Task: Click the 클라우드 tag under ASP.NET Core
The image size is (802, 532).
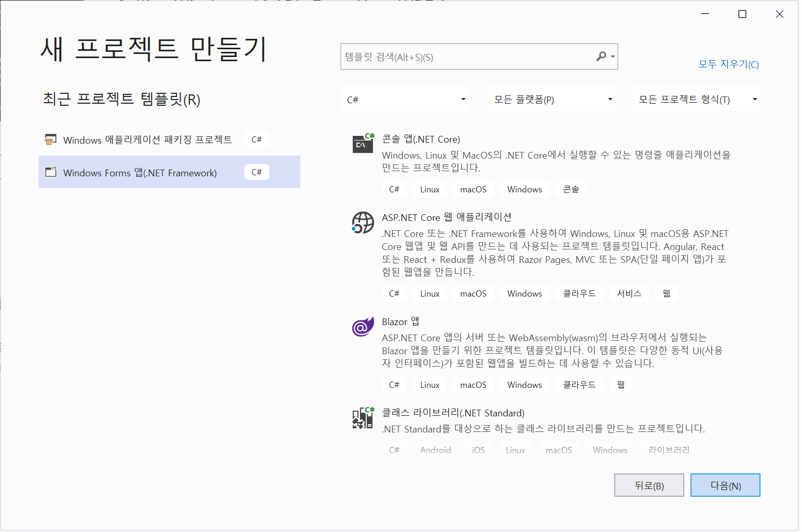Action: click(x=579, y=293)
